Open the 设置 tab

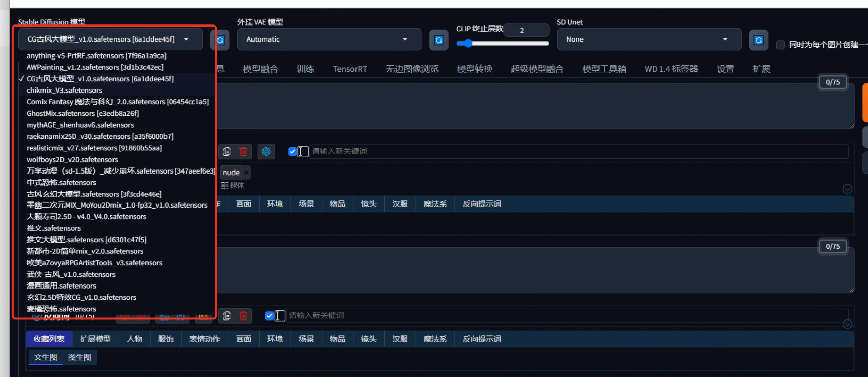[725, 69]
